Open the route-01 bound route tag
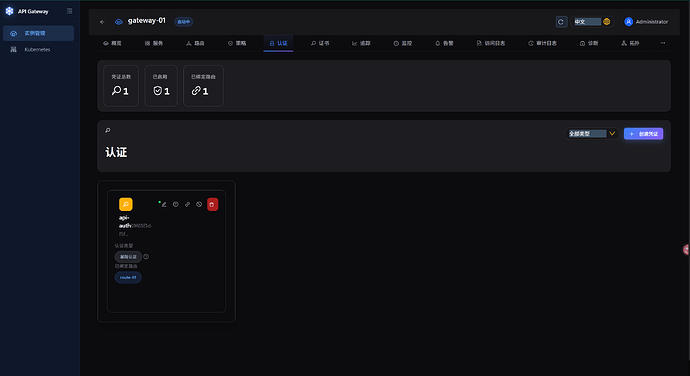This screenshot has height=376, width=690. pos(128,277)
